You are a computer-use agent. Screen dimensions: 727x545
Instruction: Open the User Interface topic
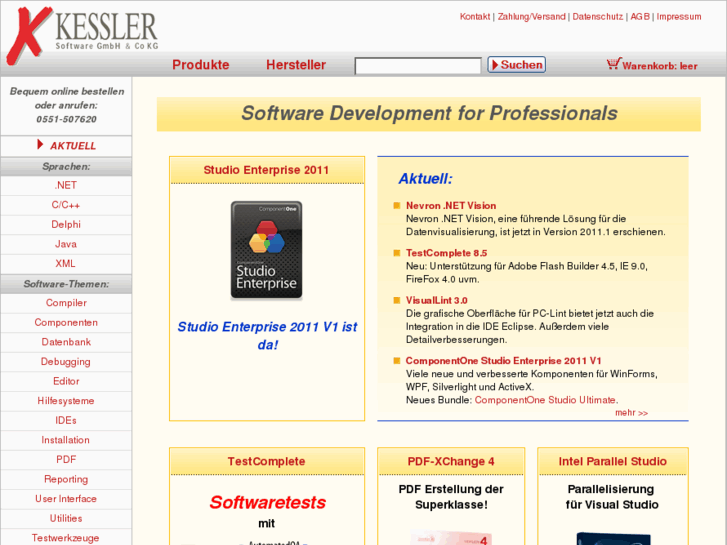pyautogui.click(x=66, y=499)
